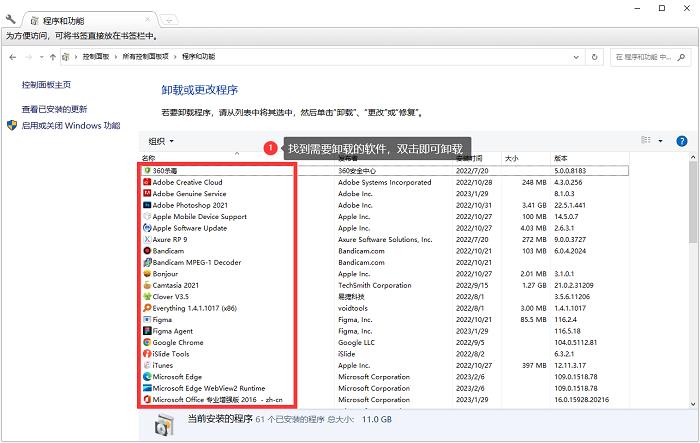The width and height of the screenshot is (700, 443).
Task: Open the address bar history dropdown
Action: coord(576,58)
